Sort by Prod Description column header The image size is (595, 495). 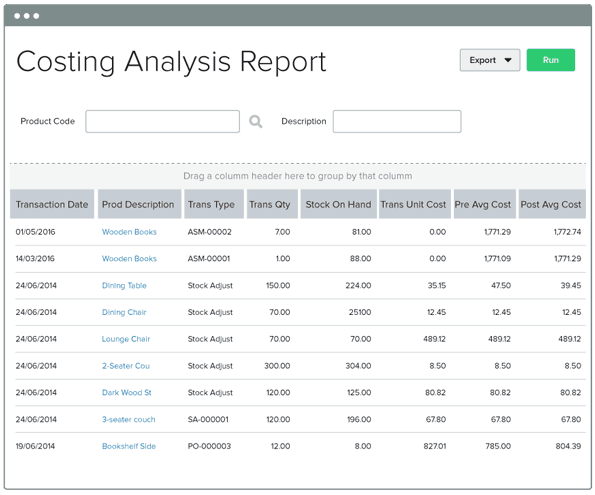click(x=139, y=204)
